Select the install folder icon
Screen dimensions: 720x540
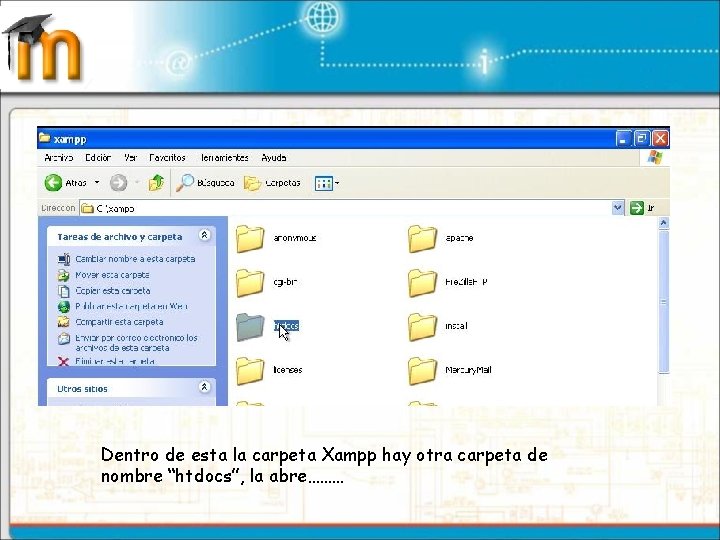(x=422, y=327)
